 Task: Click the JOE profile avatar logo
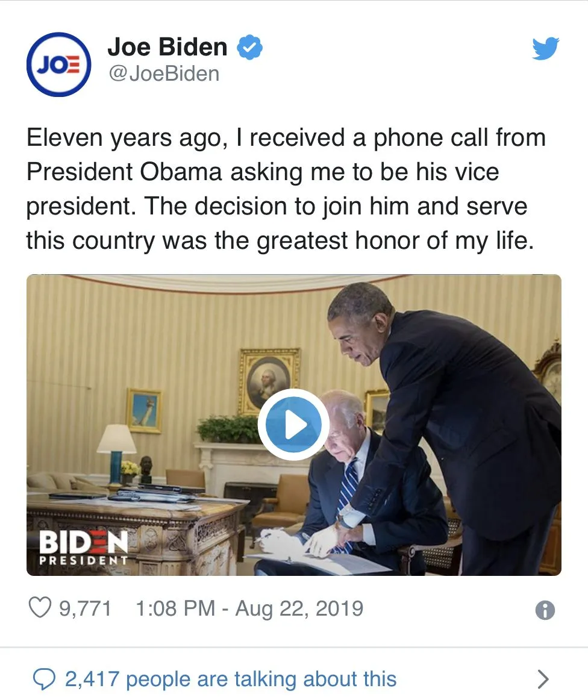(58, 64)
